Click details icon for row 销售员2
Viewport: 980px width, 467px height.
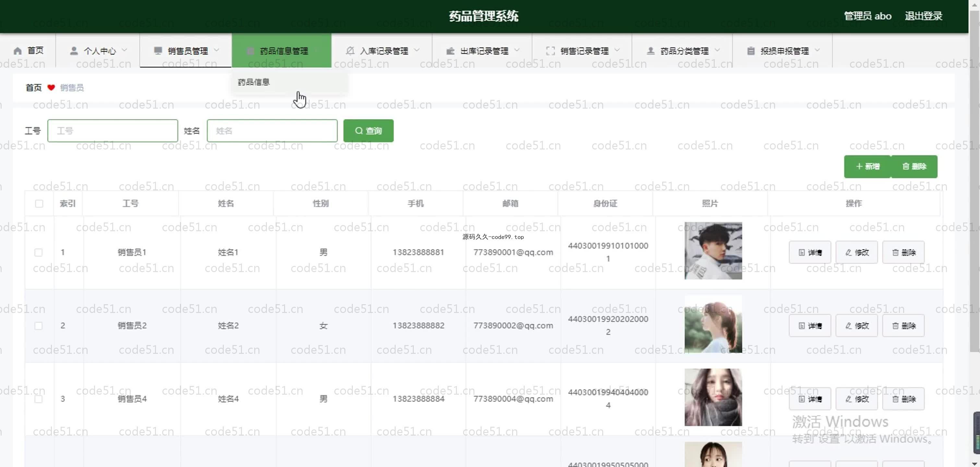click(x=802, y=326)
